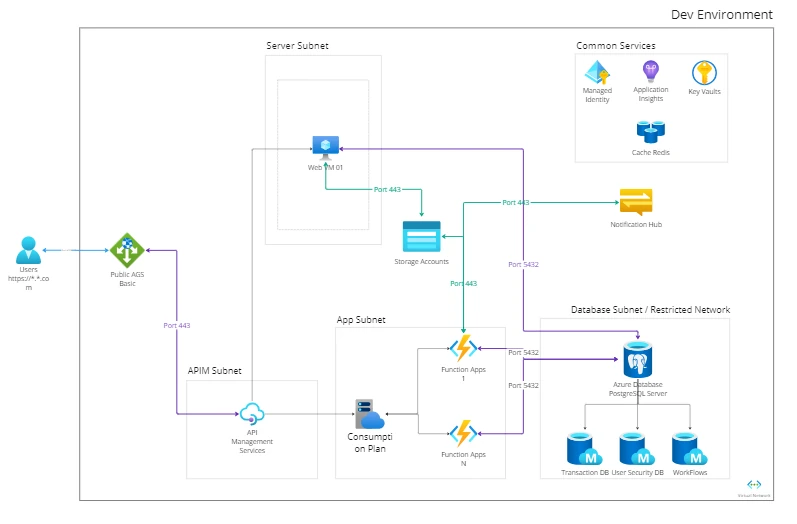This screenshot has width=797, height=524.
Task: Click the API Management Services icon
Action: tap(252, 414)
